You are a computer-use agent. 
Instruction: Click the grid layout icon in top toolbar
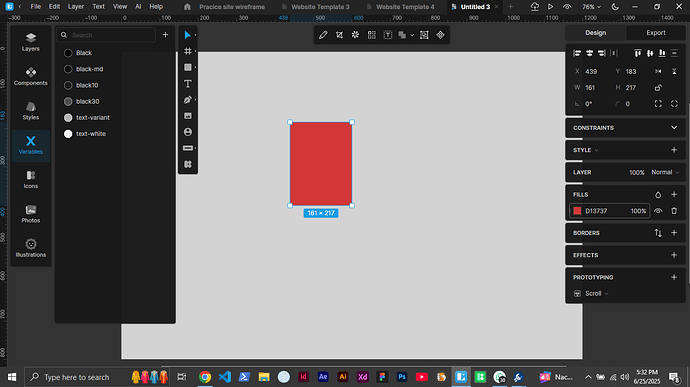pyautogui.click(x=372, y=35)
